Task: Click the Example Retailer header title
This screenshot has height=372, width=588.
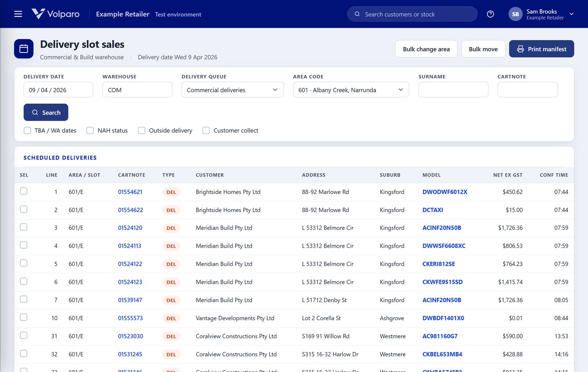Action: (x=123, y=14)
